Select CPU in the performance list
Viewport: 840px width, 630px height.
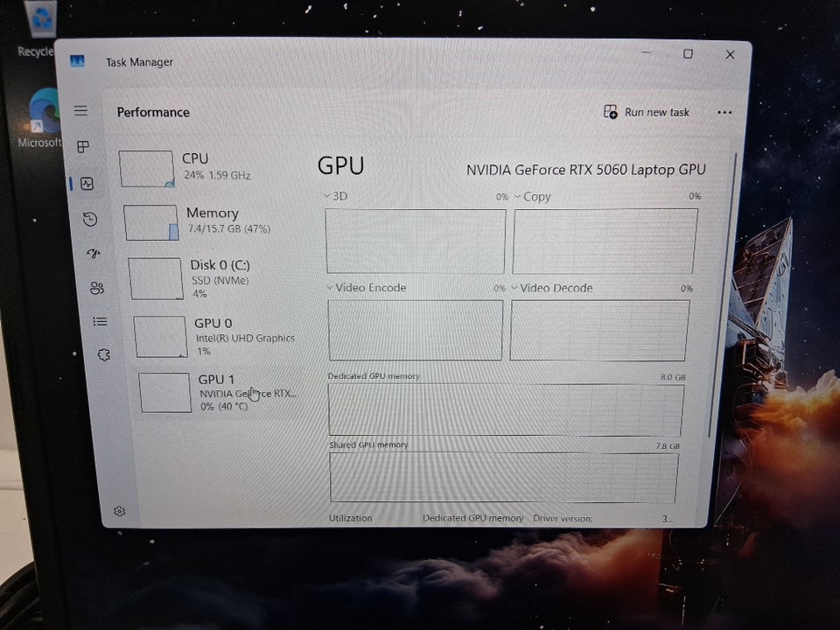coord(210,167)
